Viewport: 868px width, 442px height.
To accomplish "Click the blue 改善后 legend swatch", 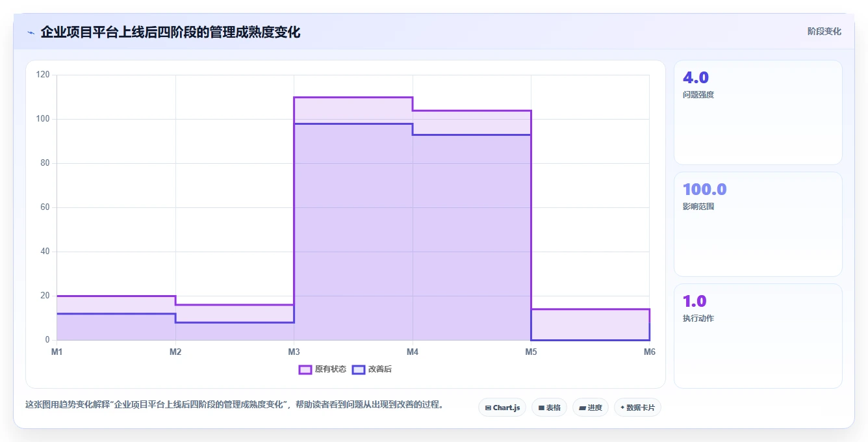I will pyautogui.click(x=359, y=369).
